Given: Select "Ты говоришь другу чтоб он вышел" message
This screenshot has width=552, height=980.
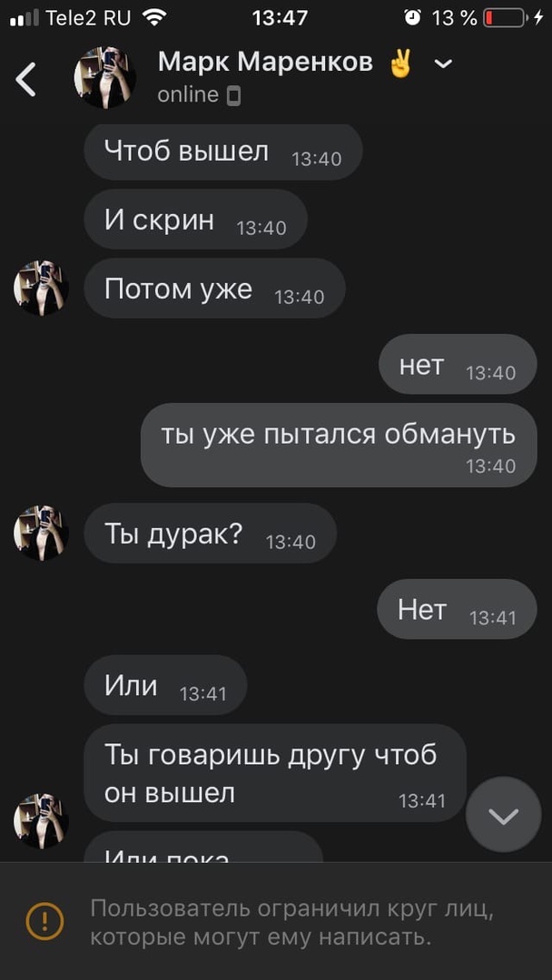Looking at the screenshot, I should click(x=275, y=773).
